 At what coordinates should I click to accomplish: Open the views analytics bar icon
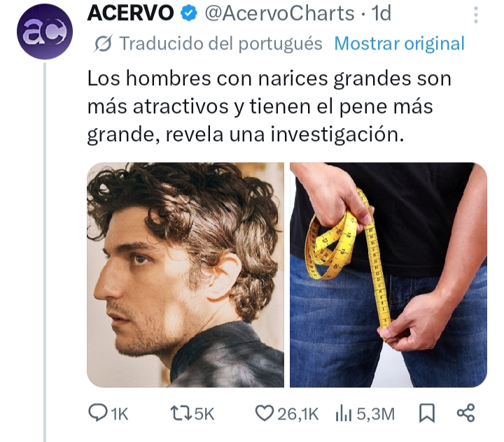343,413
